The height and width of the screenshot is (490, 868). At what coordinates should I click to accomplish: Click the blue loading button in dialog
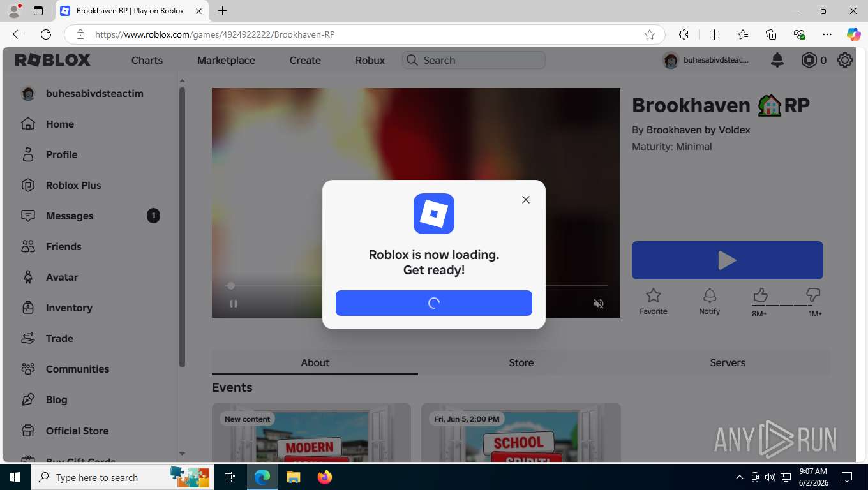(x=434, y=303)
